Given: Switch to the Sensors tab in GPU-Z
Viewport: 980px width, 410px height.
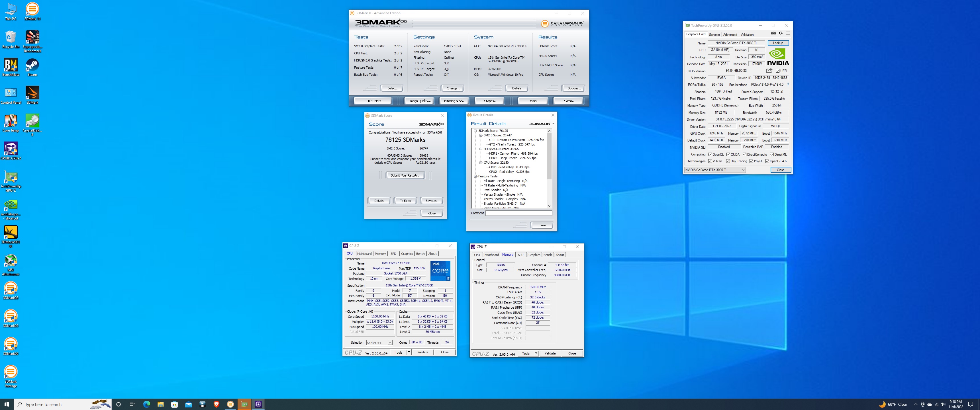Looking at the screenshot, I should pyautogui.click(x=714, y=35).
